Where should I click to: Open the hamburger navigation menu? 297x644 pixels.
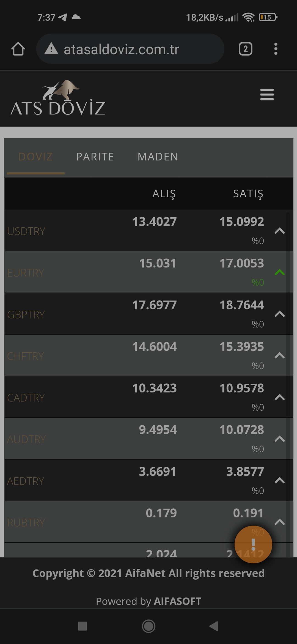click(x=267, y=95)
